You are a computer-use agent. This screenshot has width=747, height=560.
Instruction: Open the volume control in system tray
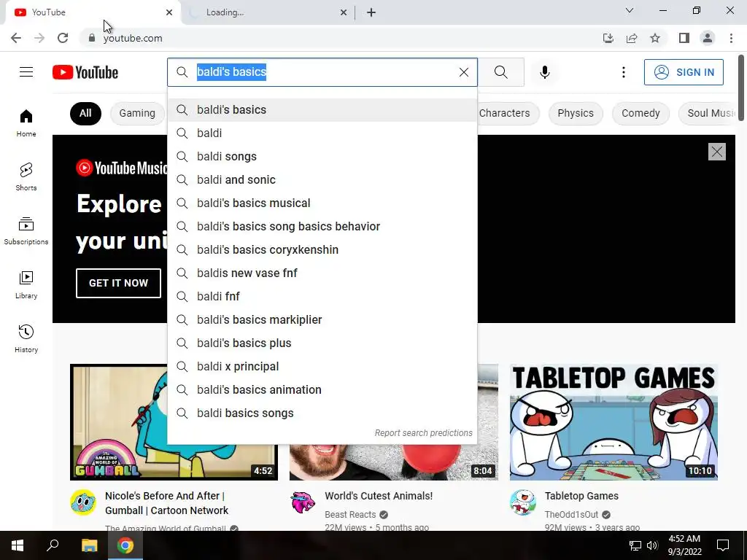tap(652, 545)
